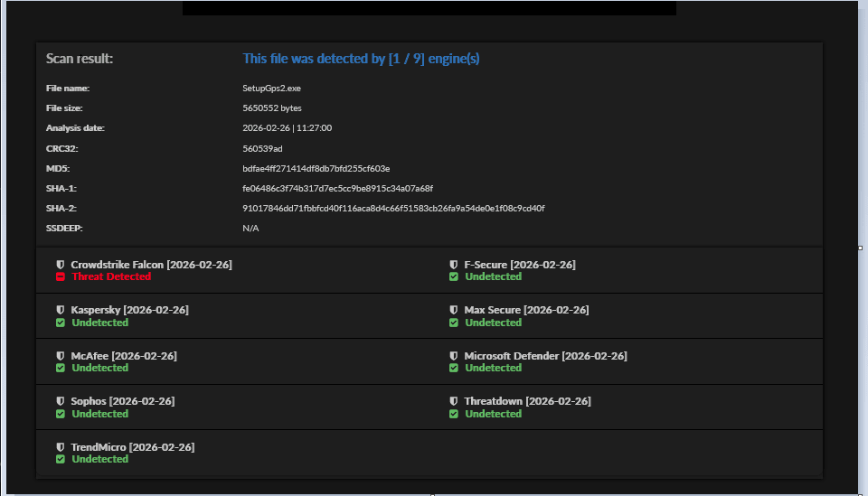Click the Threat Detected status text
This screenshot has width=868, height=496.
[111, 276]
